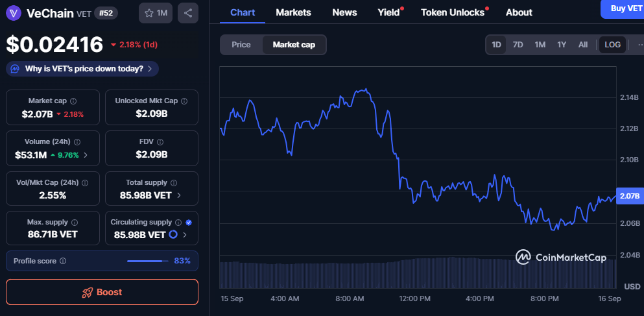This screenshot has width=644, height=316.
Task: Click info icon beside Unlocked Mkt Cap
Action: point(184,101)
